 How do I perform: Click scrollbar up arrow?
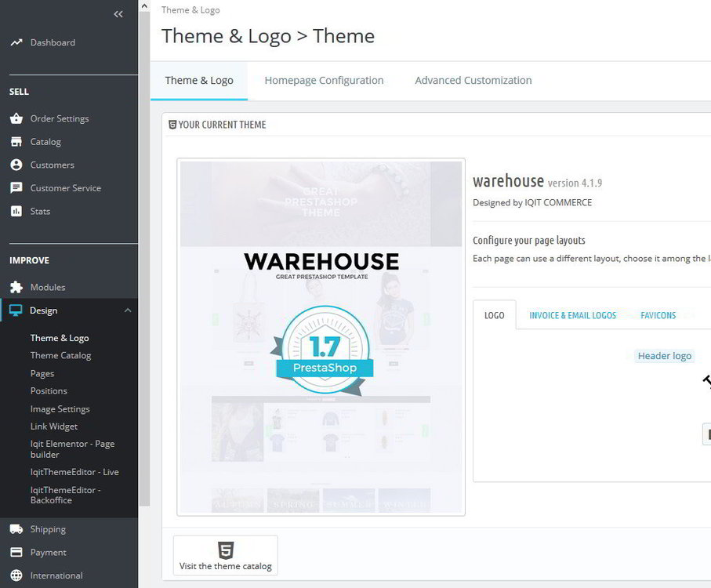(x=144, y=6)
